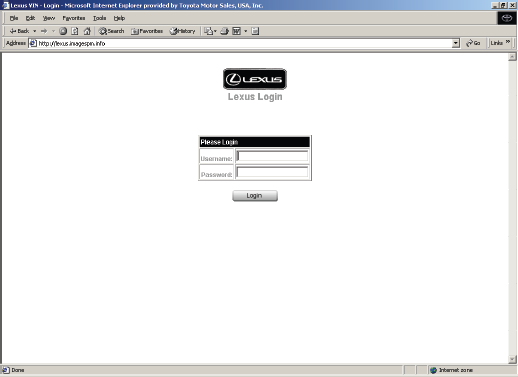
Task: Open dropdown arrow next to Word edit icon
Action: (246, 31)
